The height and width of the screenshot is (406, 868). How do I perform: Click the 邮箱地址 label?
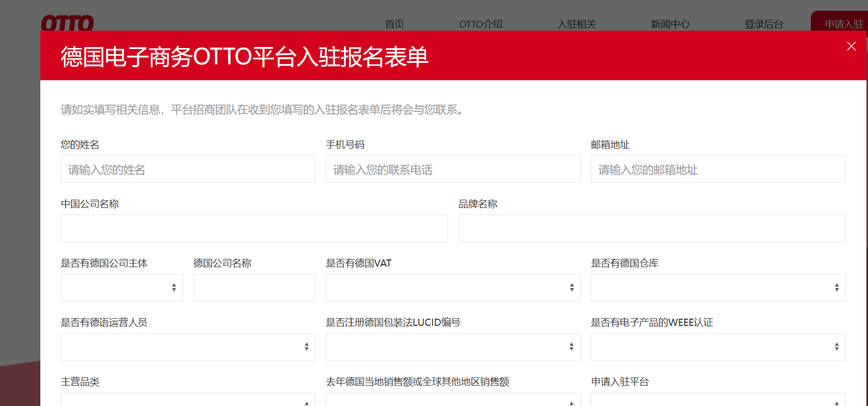click(x=610, y=145)
